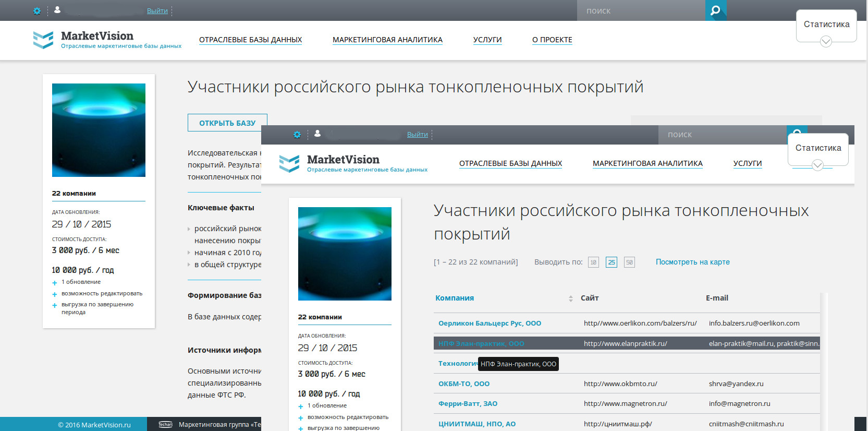Image resolution: width=868 pixels, height=431 pixels.
Task: Click in the ПОИСК search field on the front page
Action: tap(723, 135)
